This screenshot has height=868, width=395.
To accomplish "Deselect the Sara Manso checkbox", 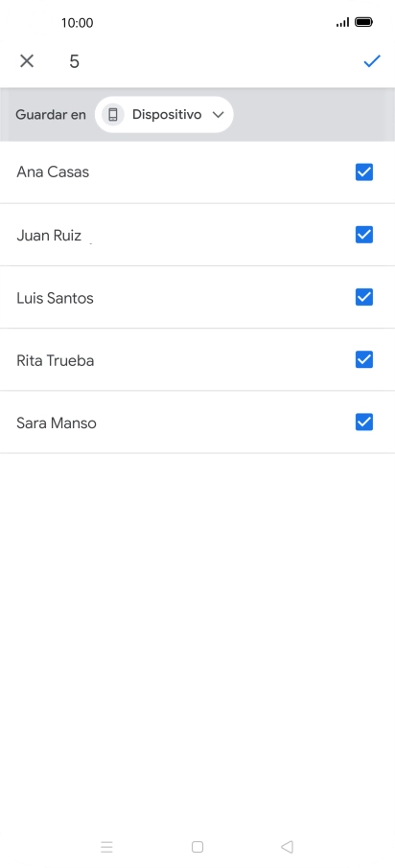I will [x=364, y=423].
